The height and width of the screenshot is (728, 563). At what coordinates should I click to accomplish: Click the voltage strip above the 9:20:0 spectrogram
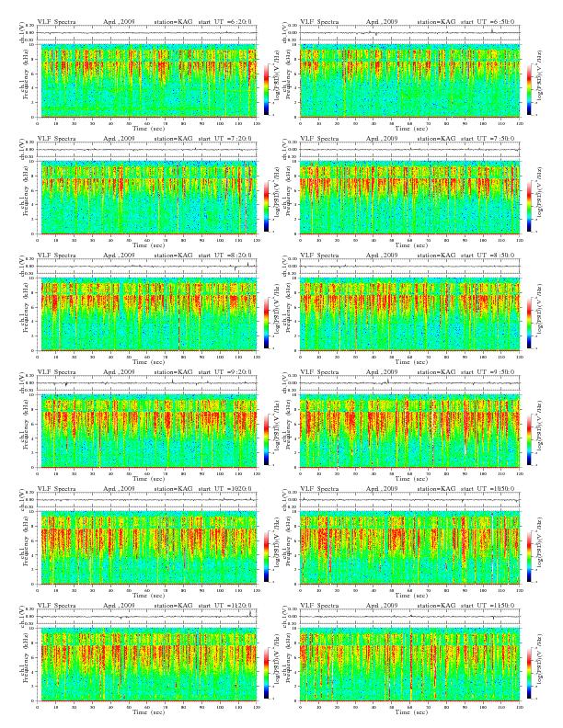pyautogui.click(x=147, y=383)
